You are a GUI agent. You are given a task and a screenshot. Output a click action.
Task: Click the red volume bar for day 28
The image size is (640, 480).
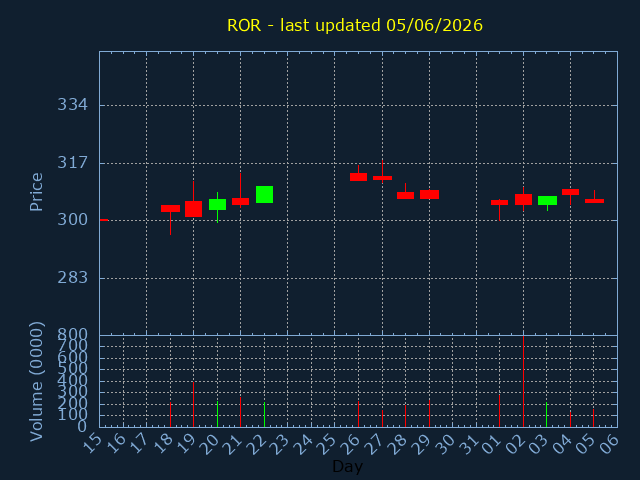405,416
